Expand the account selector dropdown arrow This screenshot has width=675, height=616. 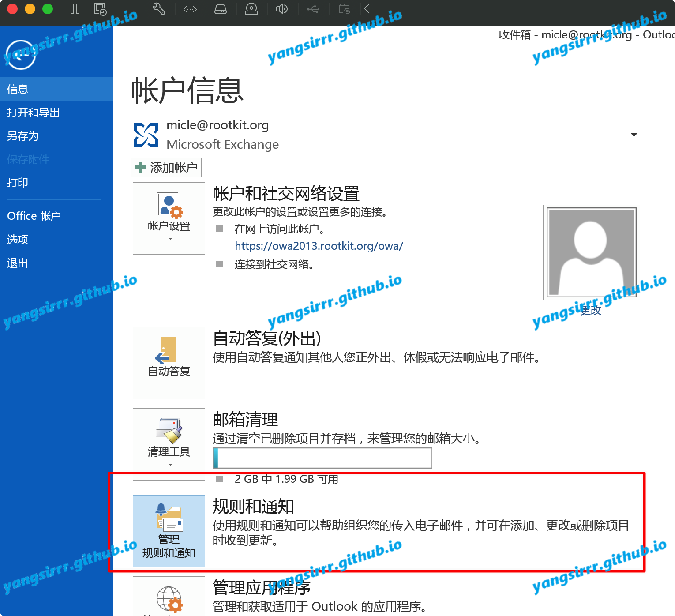click(x=634, y=135)
